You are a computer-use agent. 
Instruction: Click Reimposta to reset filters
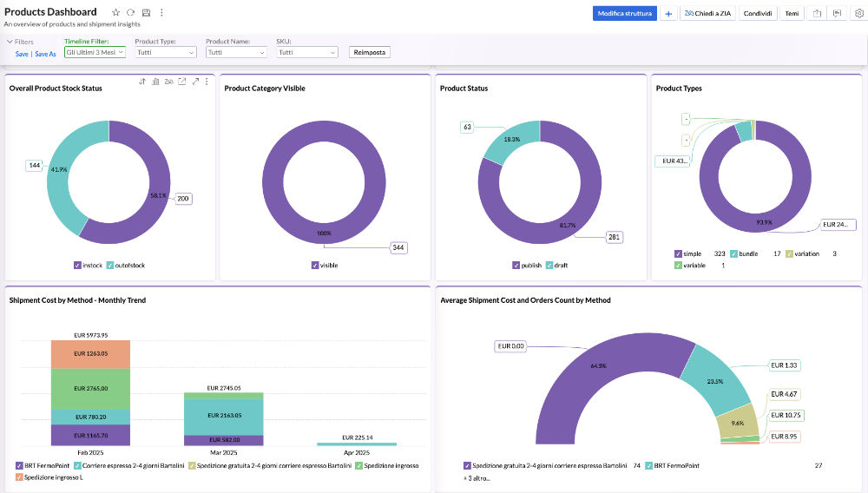point(369,52)
